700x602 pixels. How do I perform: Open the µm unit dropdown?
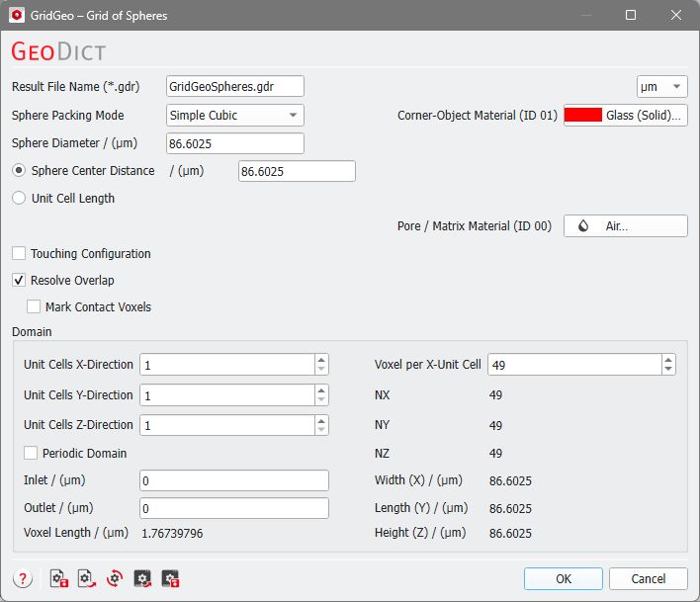coord(662,87)
